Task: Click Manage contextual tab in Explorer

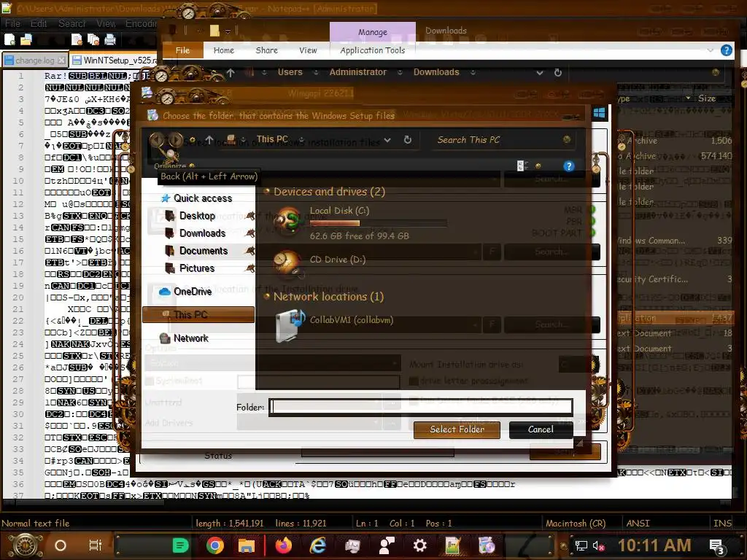Action: (373, 32)
